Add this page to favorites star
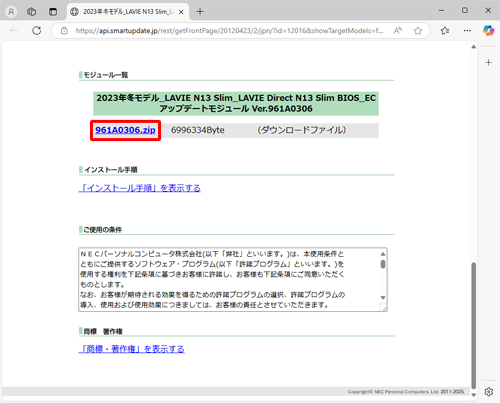 coord(418,31)
